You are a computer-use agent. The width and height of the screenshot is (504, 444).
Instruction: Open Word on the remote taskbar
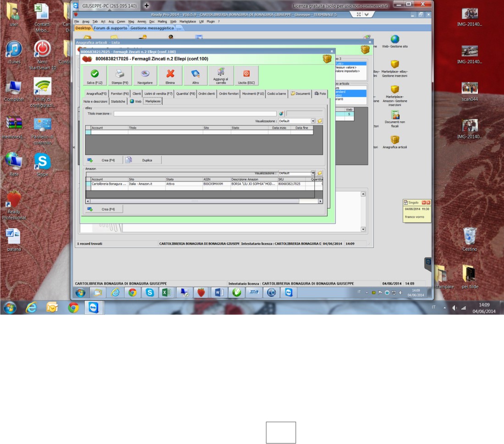pos(219,292)
